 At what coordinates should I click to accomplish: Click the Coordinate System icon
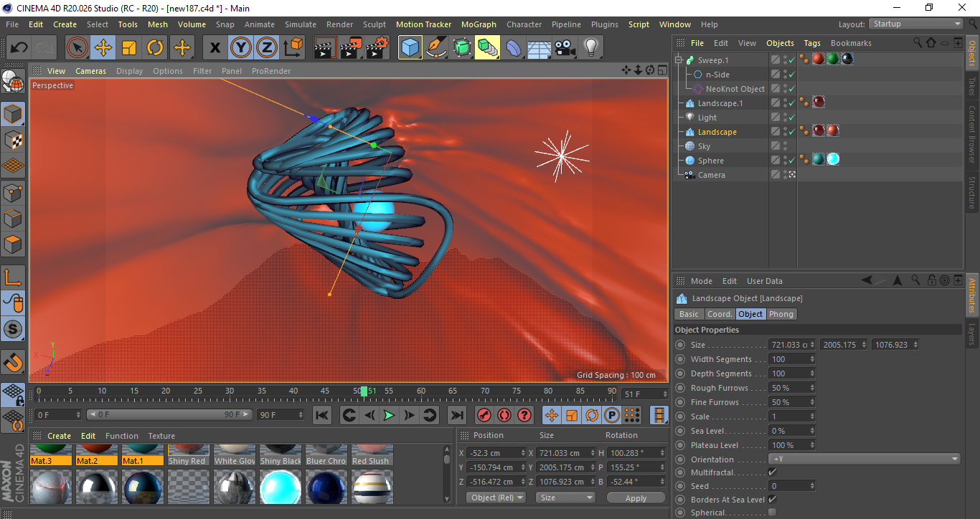[293, 48]
